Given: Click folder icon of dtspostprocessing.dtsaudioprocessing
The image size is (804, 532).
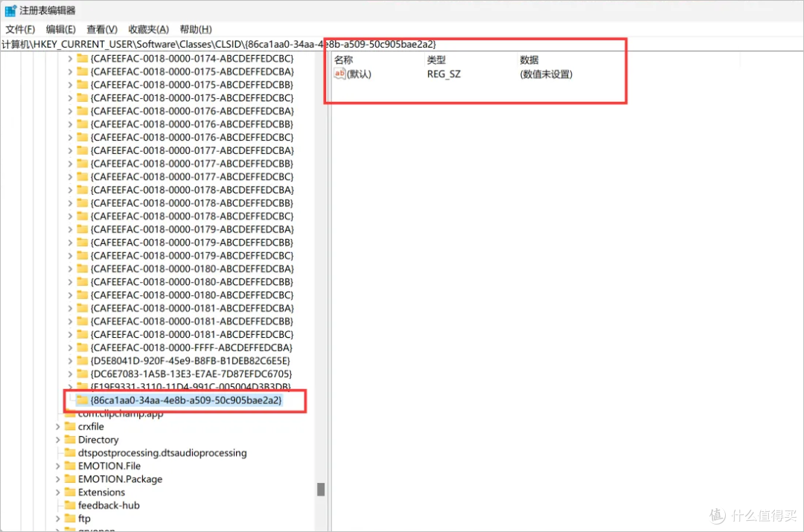Looking at the screenshot, I should 70,452.
